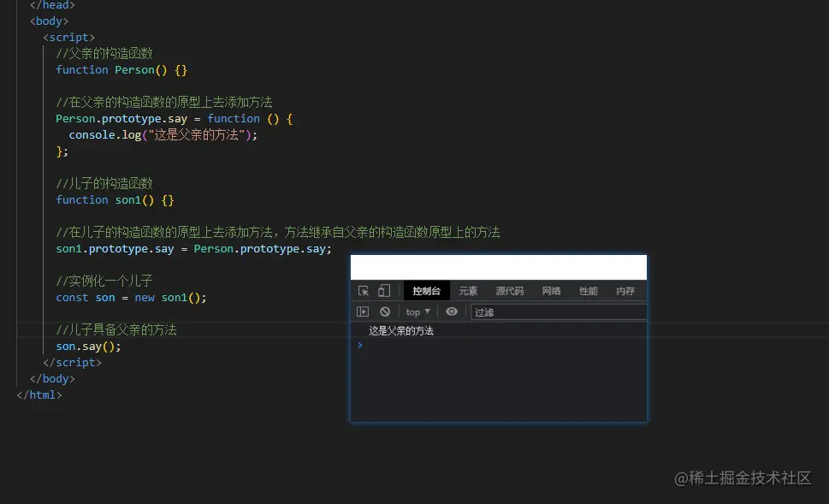Click the code line function son1() {}
This screenshot has height=504, width=829.
pyautogui.click(x=115, y=200)
